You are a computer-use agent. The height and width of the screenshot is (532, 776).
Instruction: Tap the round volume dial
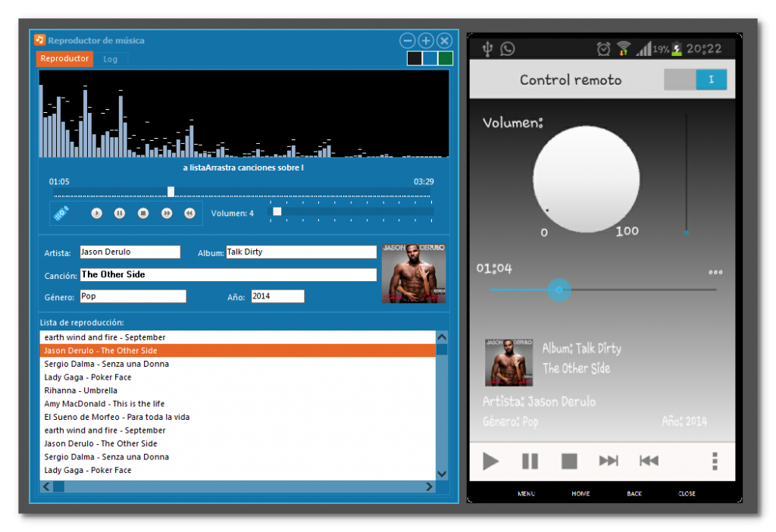(586, 179)
